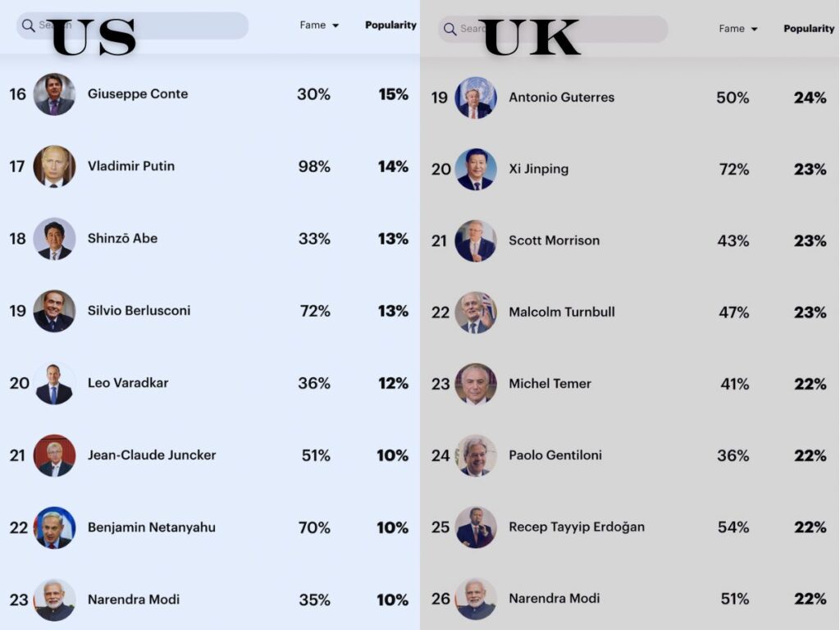Open Narendra Modi in the UK list

(x=554, y=598)
